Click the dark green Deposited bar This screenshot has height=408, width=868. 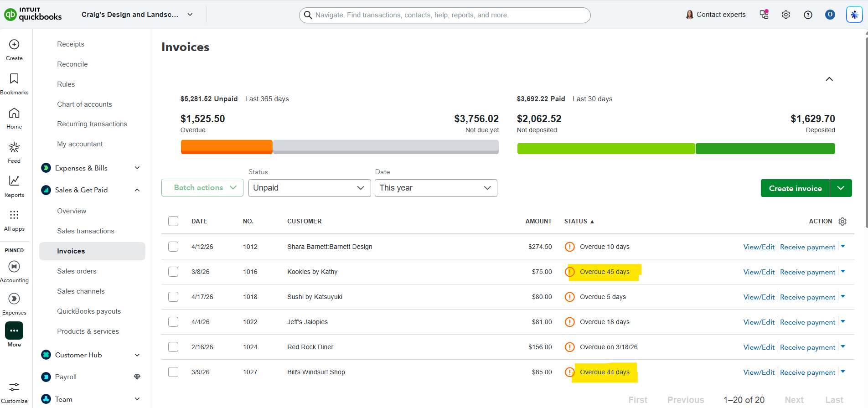tap(765, 149)
